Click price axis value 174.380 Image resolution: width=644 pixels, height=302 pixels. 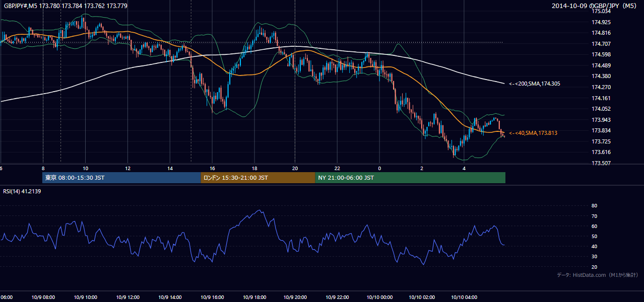point(601,76)
